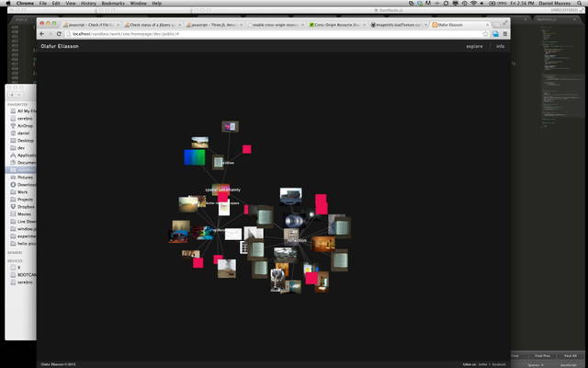Select Projects folder in Finder sidebar
Screen dimensions: 588x368
click(22, 200)
